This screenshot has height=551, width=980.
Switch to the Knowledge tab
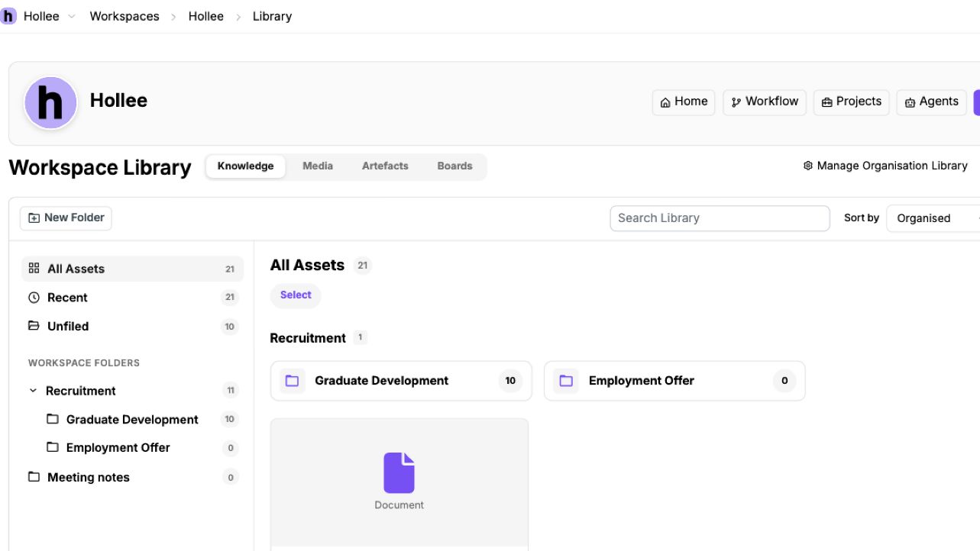[x=245, y=166]
